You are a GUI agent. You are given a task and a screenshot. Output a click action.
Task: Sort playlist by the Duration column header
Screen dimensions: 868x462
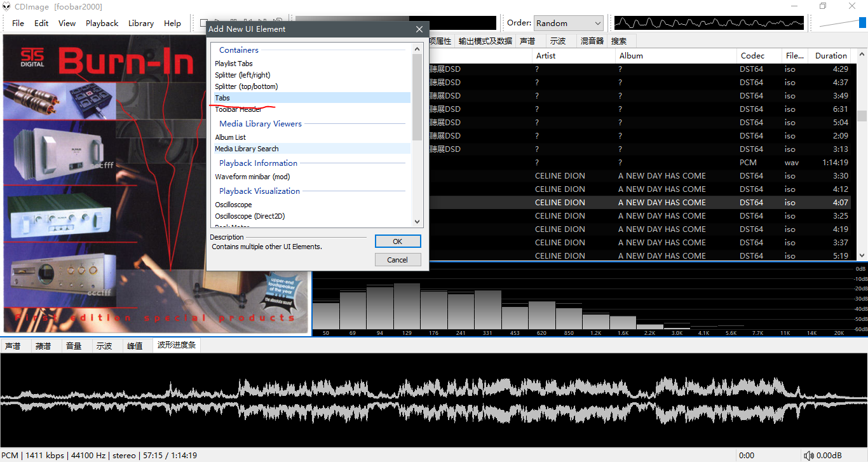pyautogui.click(x=831, y=55)
